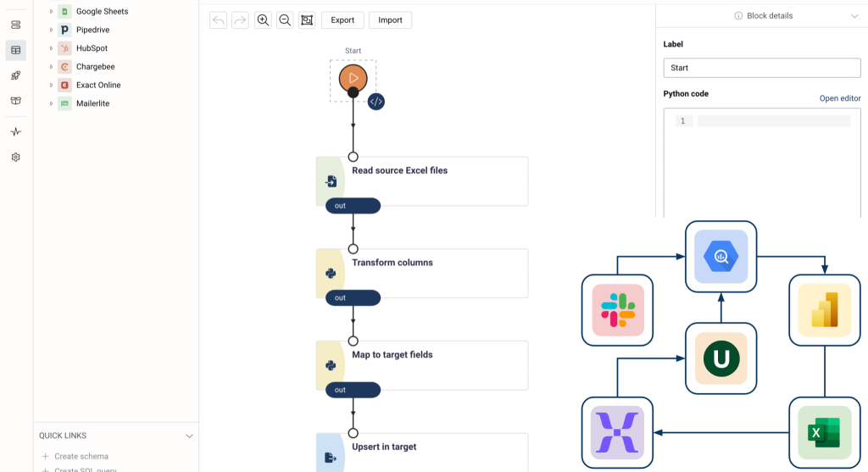Screen dimensions: 868x472
Task: Fit the flow to screen
Action: pyautogui.click(x=307, y=20)
